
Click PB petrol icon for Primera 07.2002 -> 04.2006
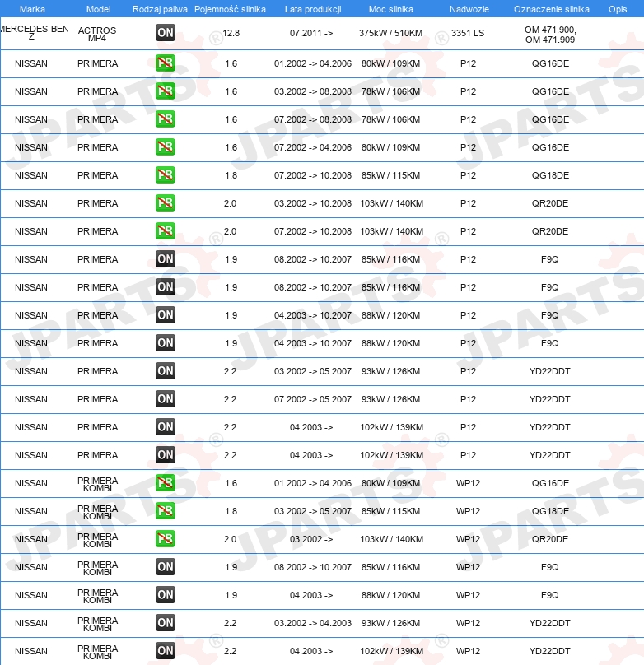(x=165, y=147)
